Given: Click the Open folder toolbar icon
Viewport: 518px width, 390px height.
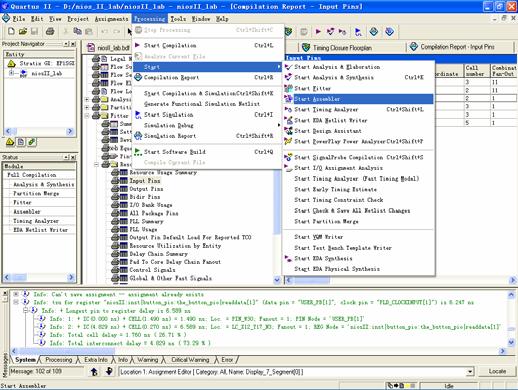Looking at the screenshot, I should click(x=23, y=31).
